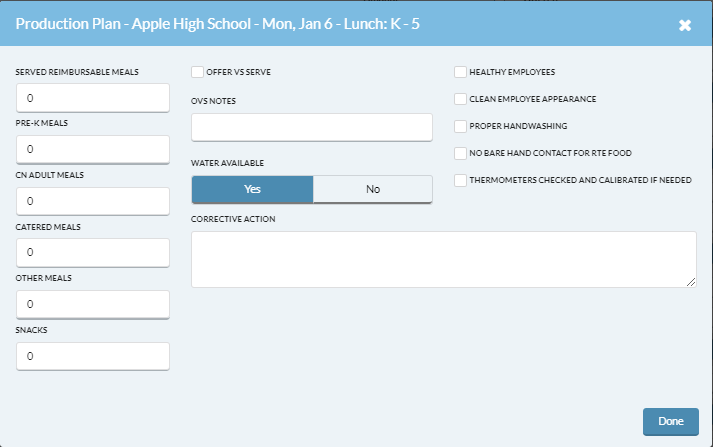Tick Clean Employee Appearance checkbox

click(x=460, y=99)
